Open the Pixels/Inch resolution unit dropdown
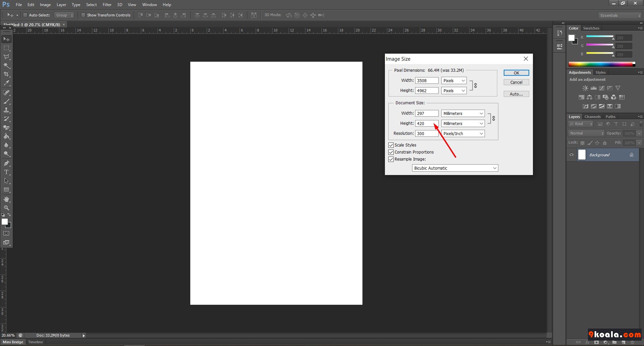 [x=463, y=134]
